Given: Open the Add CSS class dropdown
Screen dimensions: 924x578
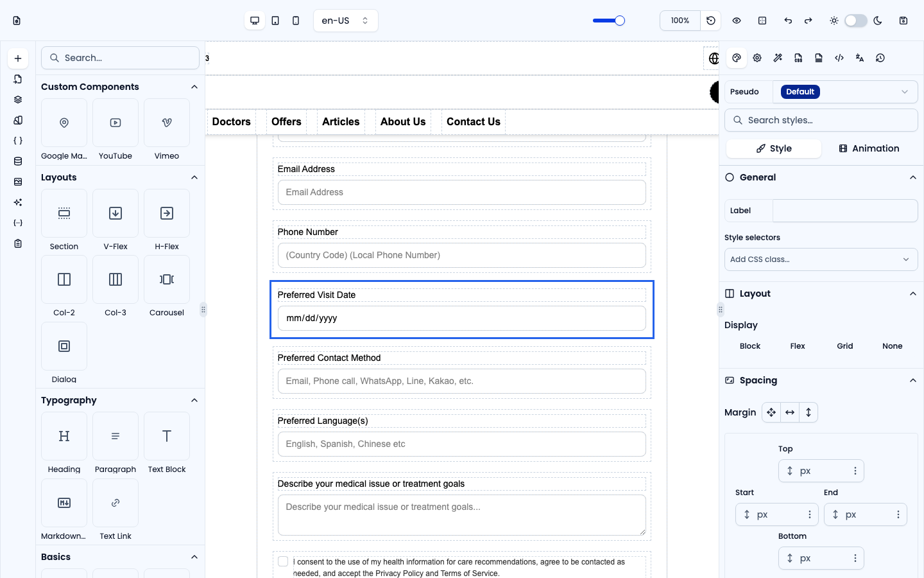Looking at the screenshot, I should (x=821, y=259).
